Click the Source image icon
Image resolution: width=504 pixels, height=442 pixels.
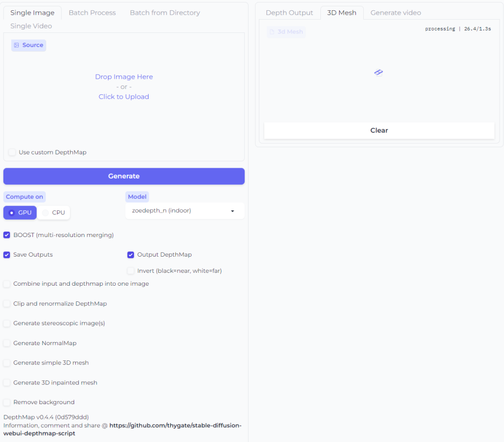click(x=16, y=45)
